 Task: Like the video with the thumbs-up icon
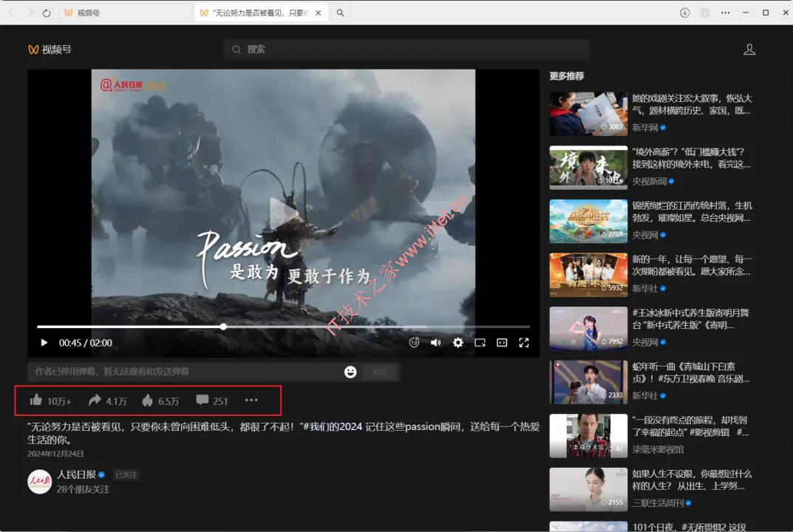(x=36, y=400)
